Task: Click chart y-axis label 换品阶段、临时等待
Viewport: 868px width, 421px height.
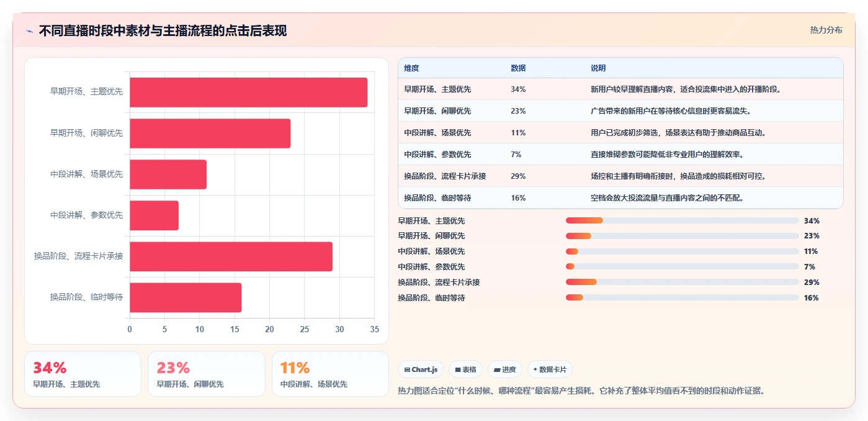Action: pos(86,297)
